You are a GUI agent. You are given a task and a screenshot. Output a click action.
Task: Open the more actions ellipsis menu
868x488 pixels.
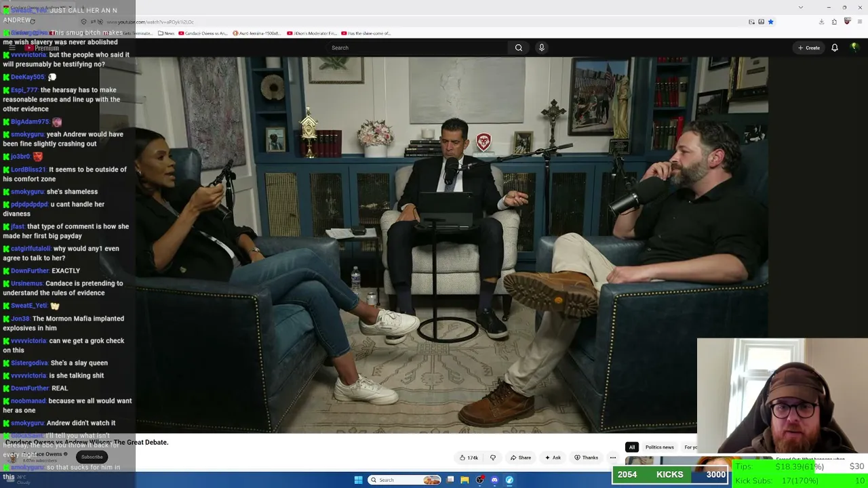(x=613, y=457)
